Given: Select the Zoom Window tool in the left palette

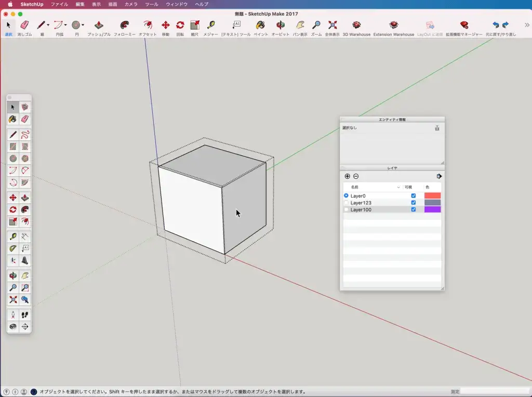Looking at the screenshot, I should [x=25, y=288].
